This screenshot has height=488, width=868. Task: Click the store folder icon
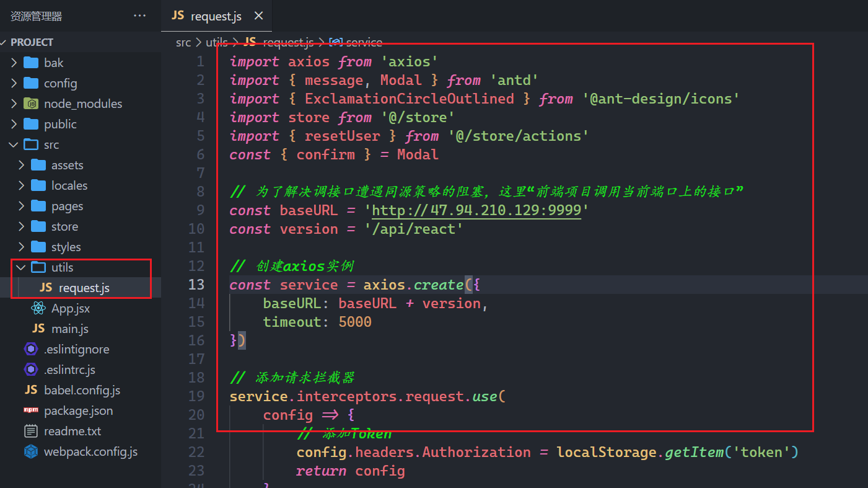38,226
